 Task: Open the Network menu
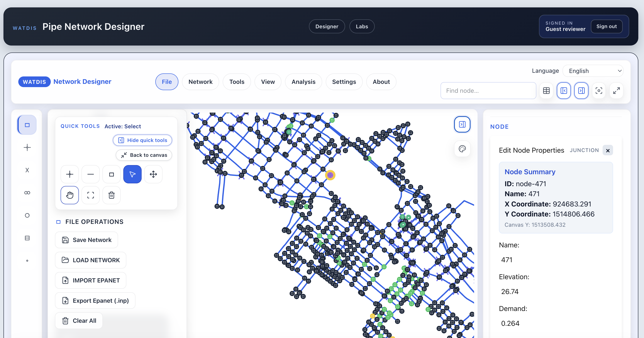tap(200, 82)
